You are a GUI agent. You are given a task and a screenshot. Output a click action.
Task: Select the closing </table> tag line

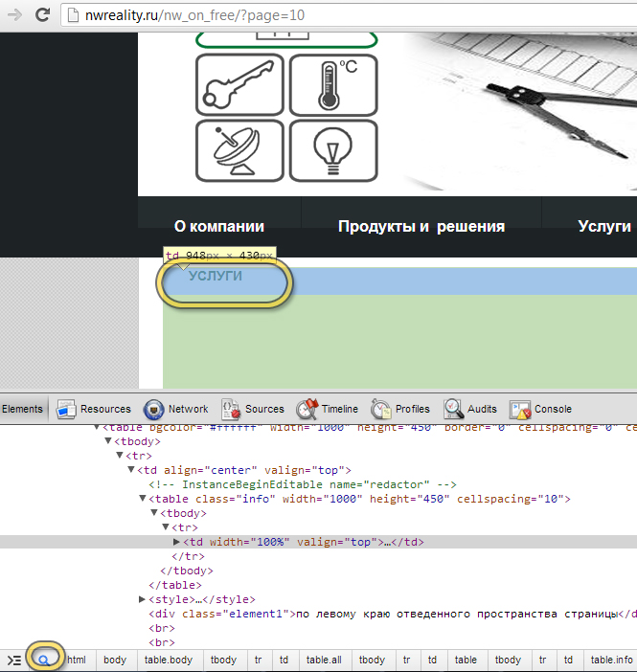[x=175, y=585]
